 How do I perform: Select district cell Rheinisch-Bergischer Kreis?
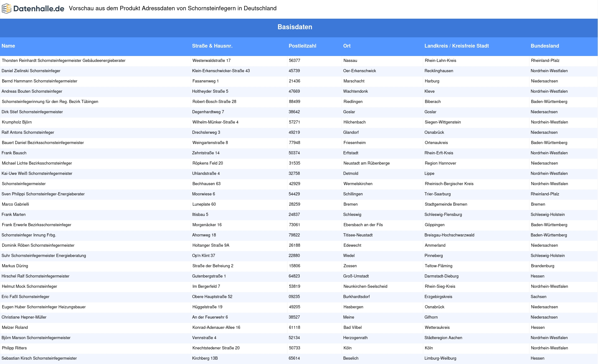pos(449,184)
